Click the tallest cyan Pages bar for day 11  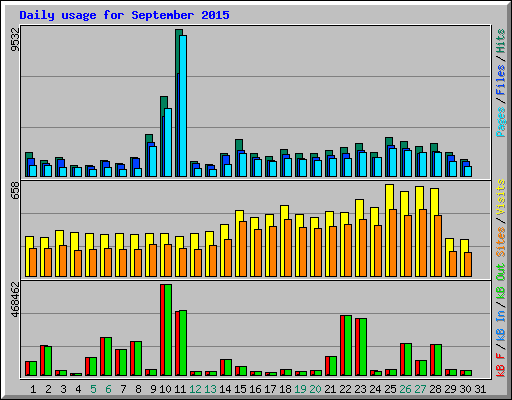183,106
